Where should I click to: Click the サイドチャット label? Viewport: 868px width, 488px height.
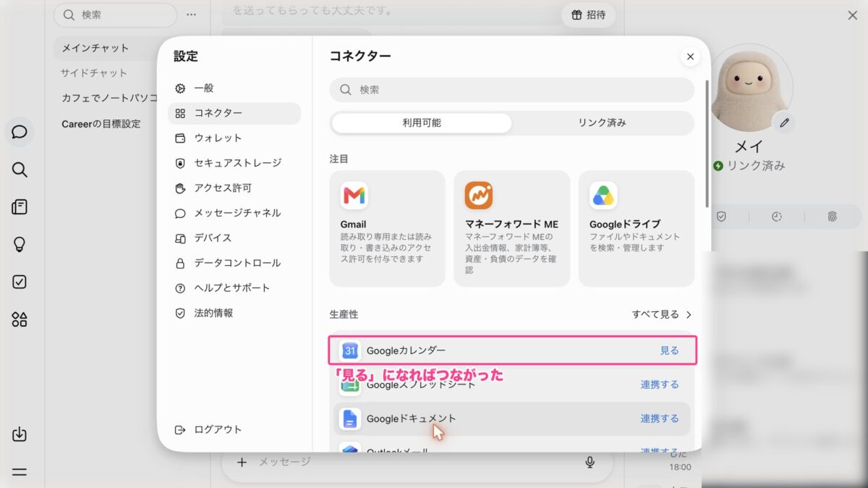pyautogui.click(x=94, y=72)
